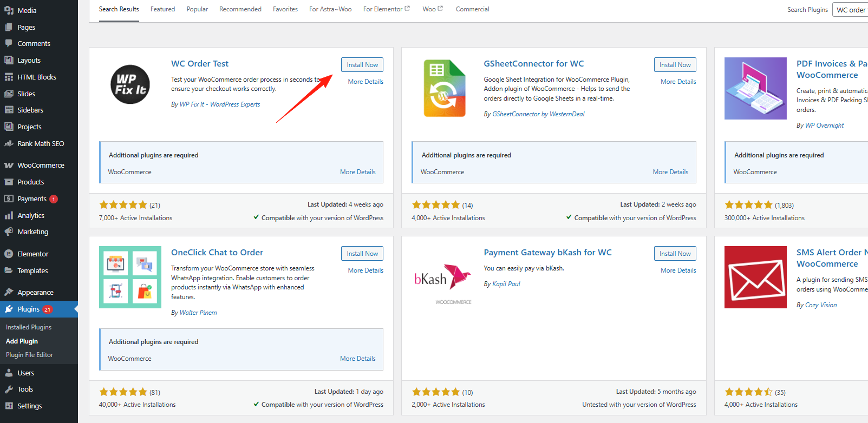Click the Analytics bar chart icon

tap(9, 215)
